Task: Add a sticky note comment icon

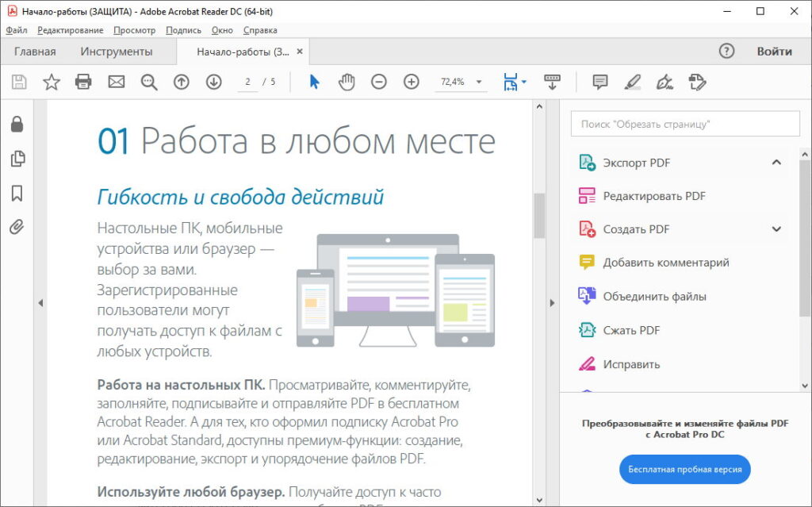Action: coord(600,82)
